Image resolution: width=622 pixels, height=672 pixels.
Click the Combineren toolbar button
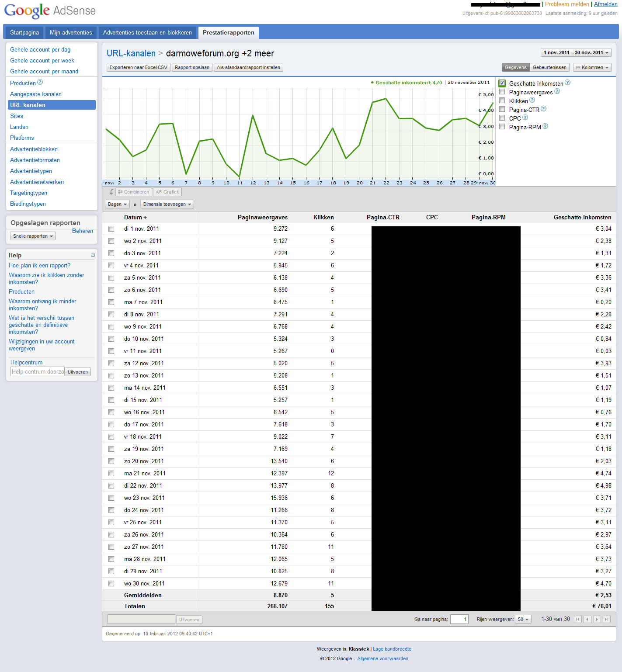pyautogui.click(x=134, y=192)
